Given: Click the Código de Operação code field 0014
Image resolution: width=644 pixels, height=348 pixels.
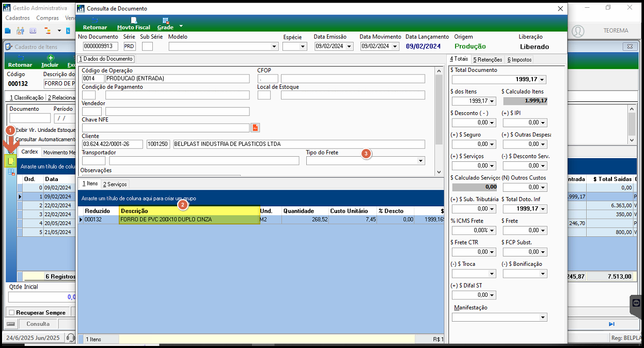Looking at the screenshot, I should point(93,79).
